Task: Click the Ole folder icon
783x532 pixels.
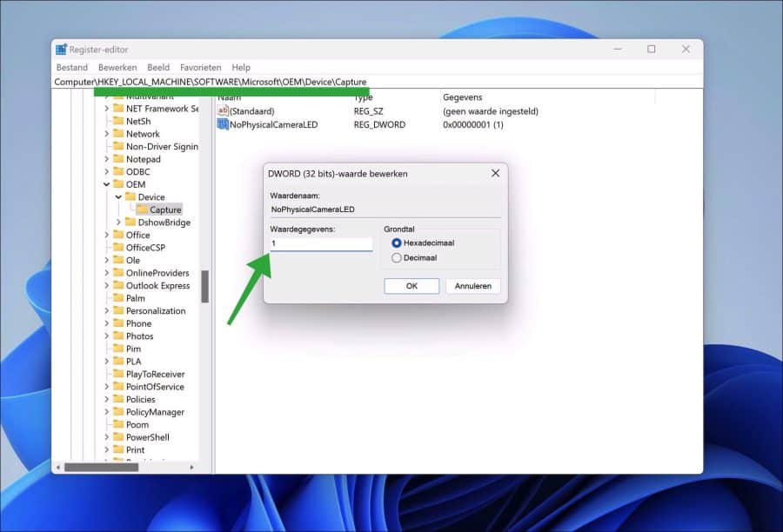Action: tap(118, 260)
